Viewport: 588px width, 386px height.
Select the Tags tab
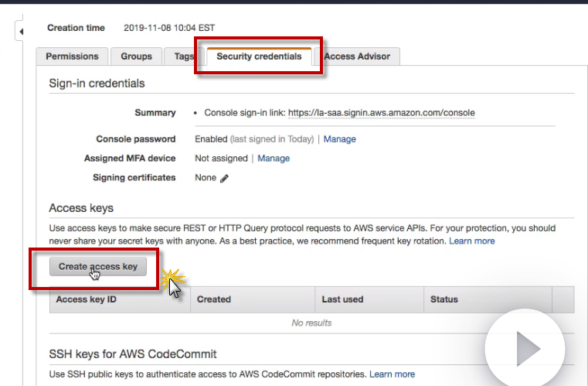coord(184,56)
